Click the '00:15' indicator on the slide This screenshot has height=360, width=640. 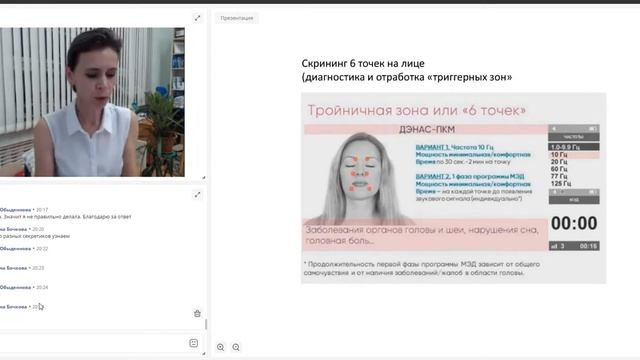588,246
